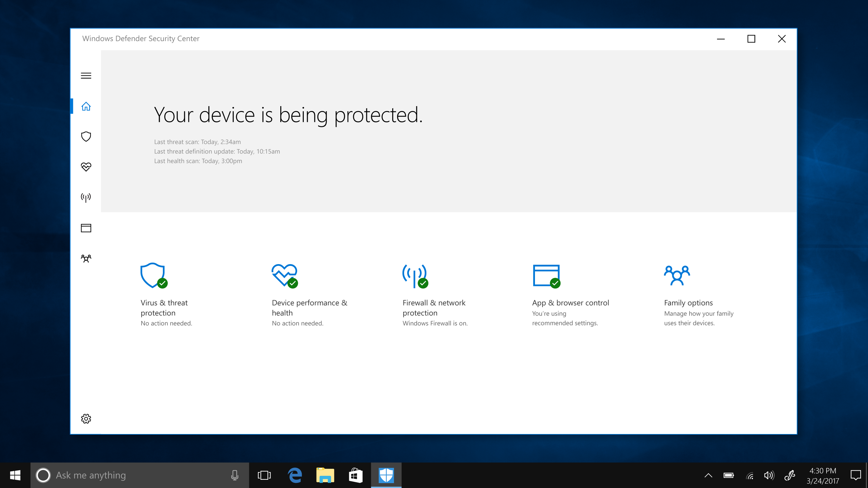This screenshot has width=868, height=488.
Task: Open Family options people icon in sidebar
Action: tap(86, 259)
